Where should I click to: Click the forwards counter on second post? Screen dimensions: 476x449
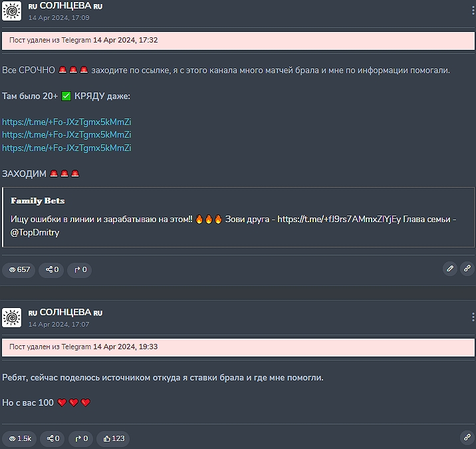(80, 438)
